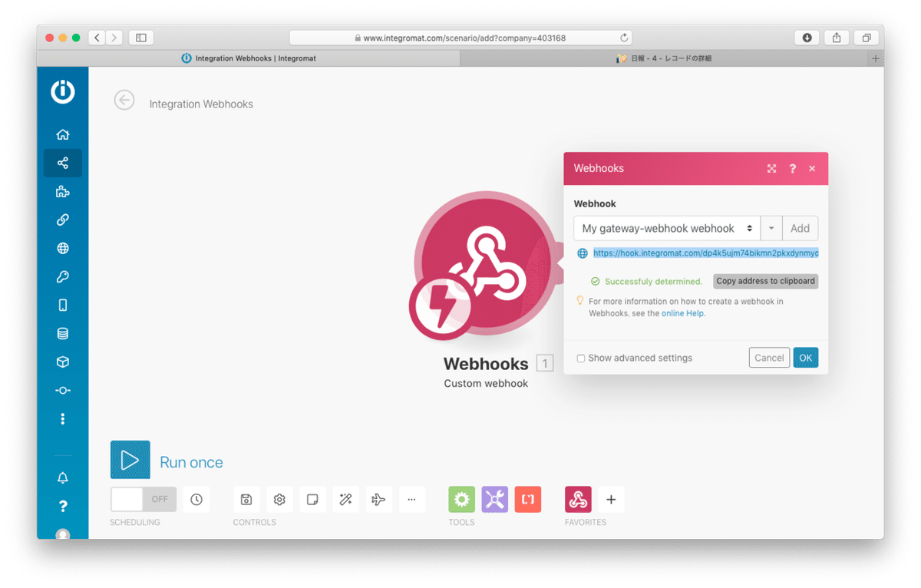The image size is (921, 588).
Task: View Connections using the link icon
Action: coord(63,220)
